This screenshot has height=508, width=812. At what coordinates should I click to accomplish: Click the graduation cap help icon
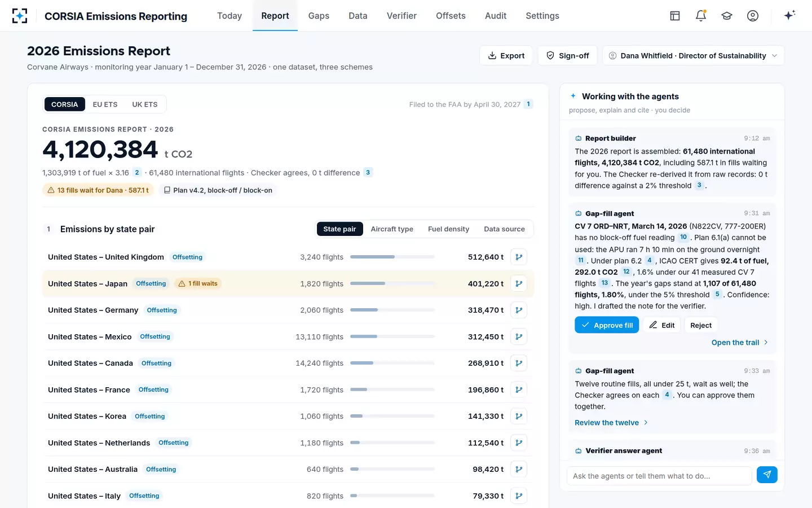tap(727, 16)
